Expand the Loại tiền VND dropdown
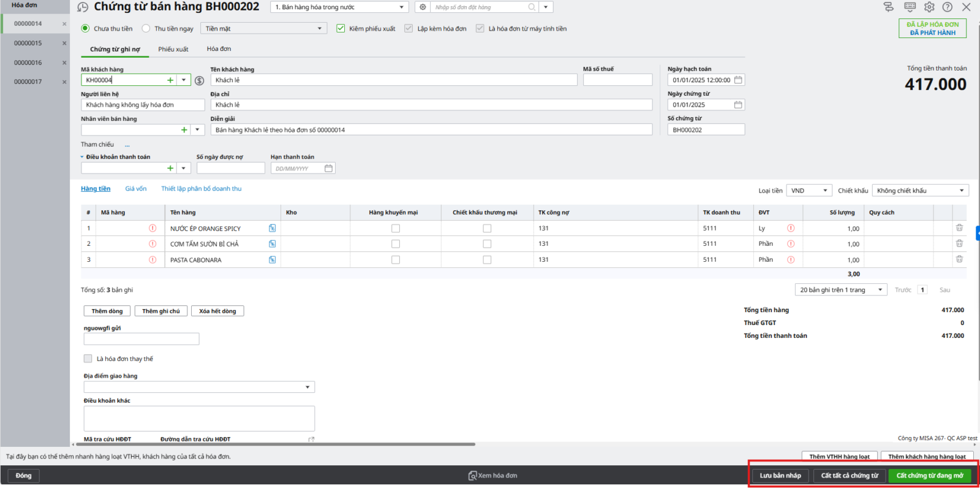980x488 pixels. 825,191
